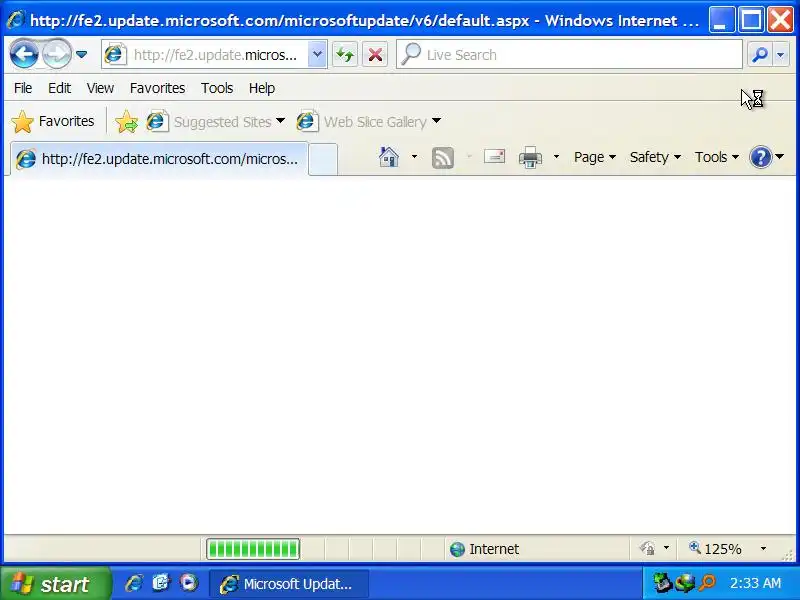Click the RSS Feeds icon

[443, 157]
